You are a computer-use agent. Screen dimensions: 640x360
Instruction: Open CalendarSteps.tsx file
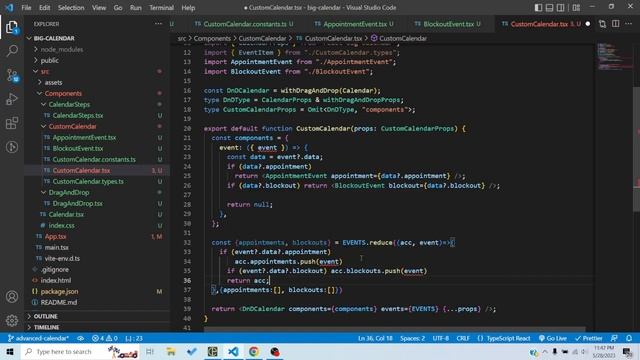[78, 116]
